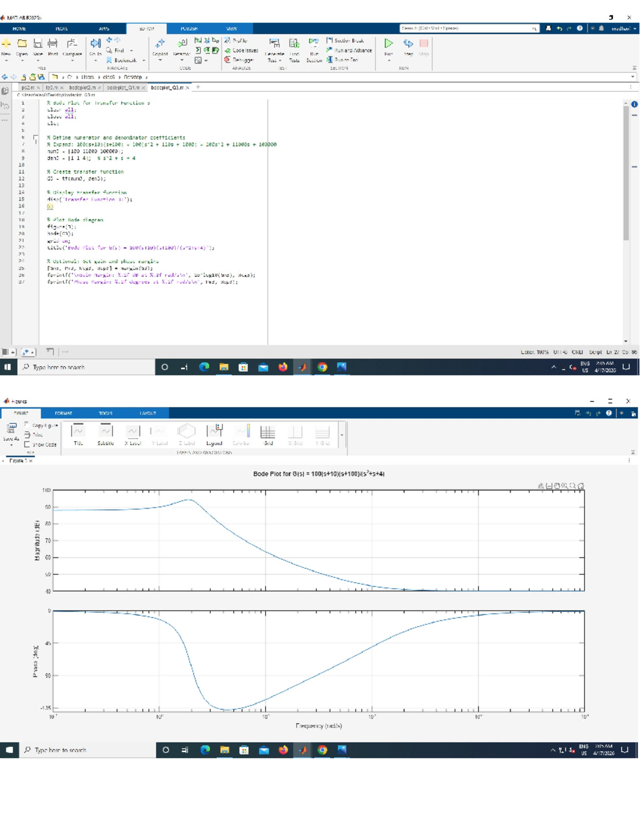Screen dimensions: 644x834
Task: Open the current folder path dropdown
Action: 633,77
